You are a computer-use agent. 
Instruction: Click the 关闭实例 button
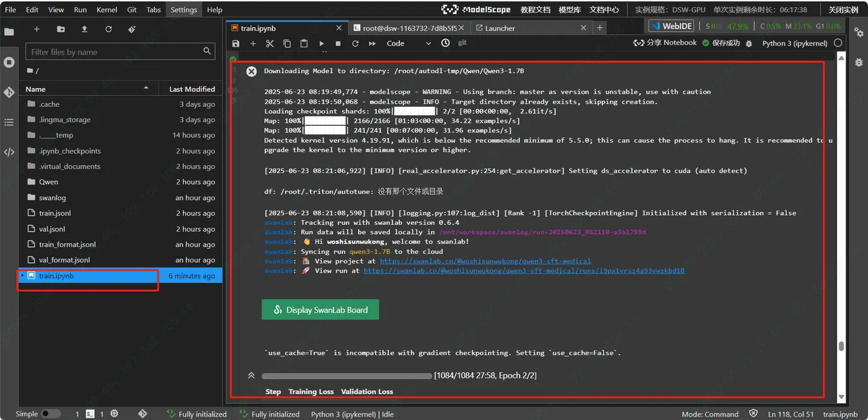click(843, 10)
